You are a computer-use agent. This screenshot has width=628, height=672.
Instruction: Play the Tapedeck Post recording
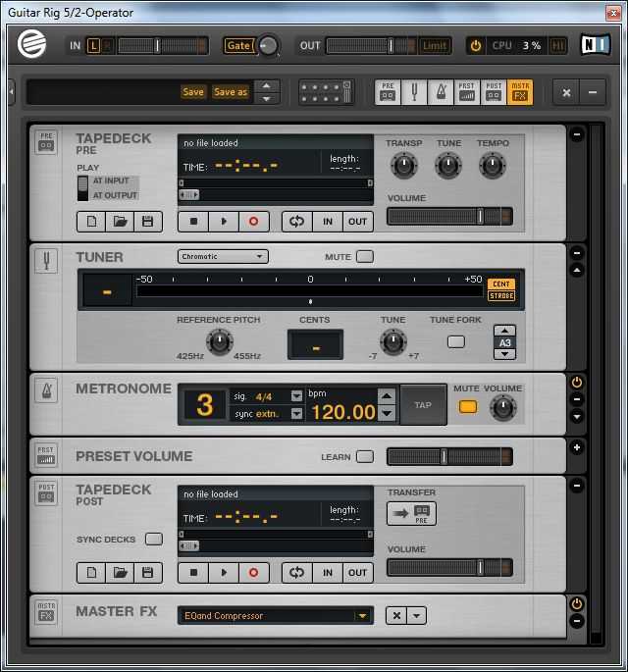(x=224, y=573)
